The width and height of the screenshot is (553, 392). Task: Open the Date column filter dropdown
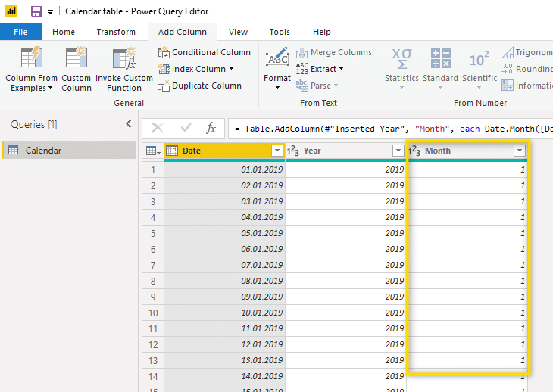(x=276, y=151)
